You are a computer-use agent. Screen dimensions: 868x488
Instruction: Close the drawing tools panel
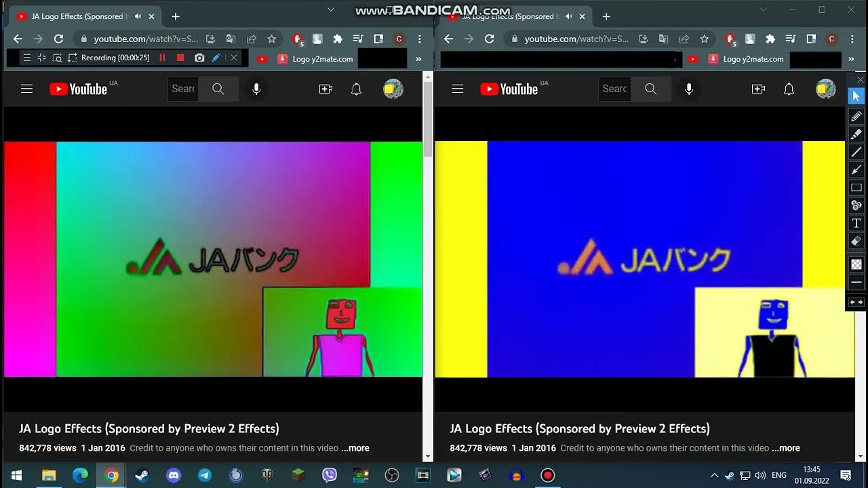(861, 80)
